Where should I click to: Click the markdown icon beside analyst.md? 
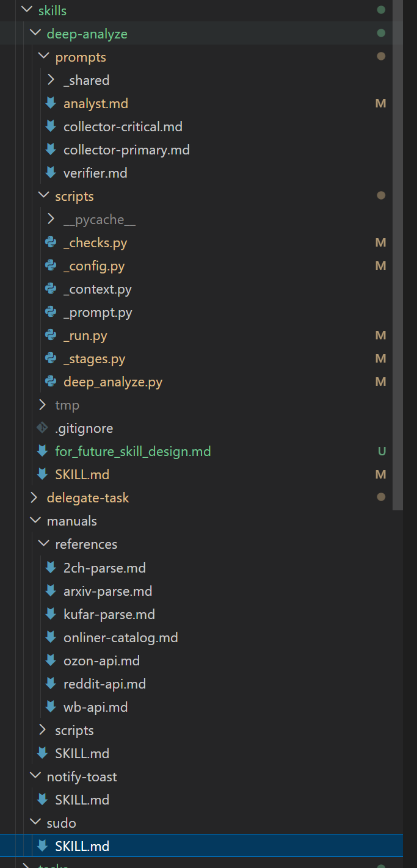(51, 103)
